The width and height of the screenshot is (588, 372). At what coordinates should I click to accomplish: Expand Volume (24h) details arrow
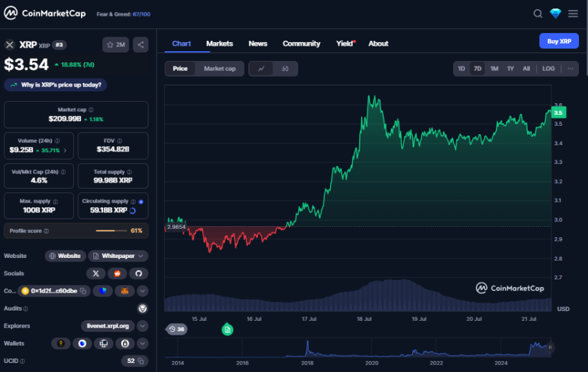[x=65, y=150]
